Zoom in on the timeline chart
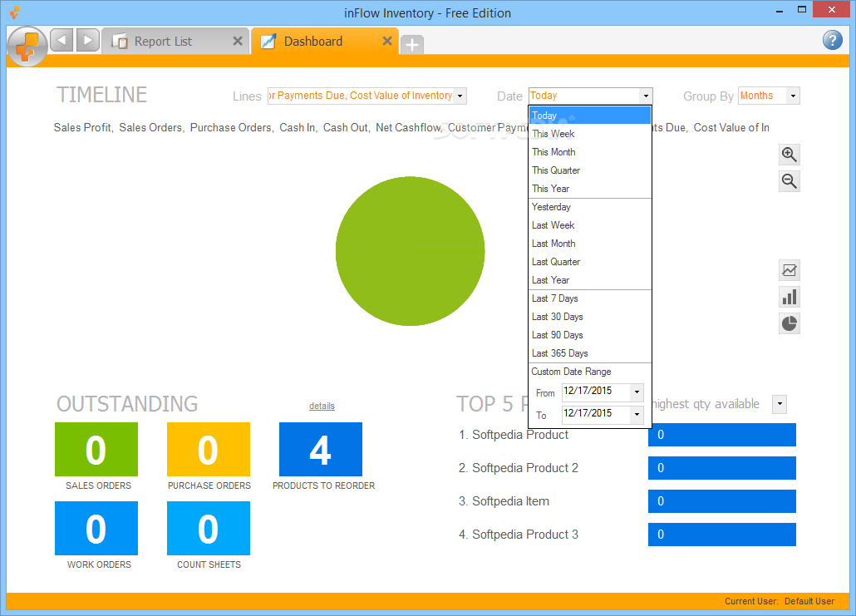This screenshot has height=616, width=856. tap(789, 155)
